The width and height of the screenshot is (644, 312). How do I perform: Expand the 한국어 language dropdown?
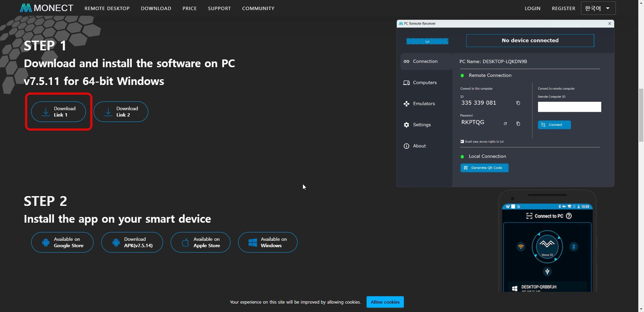(x=598, y=8)
